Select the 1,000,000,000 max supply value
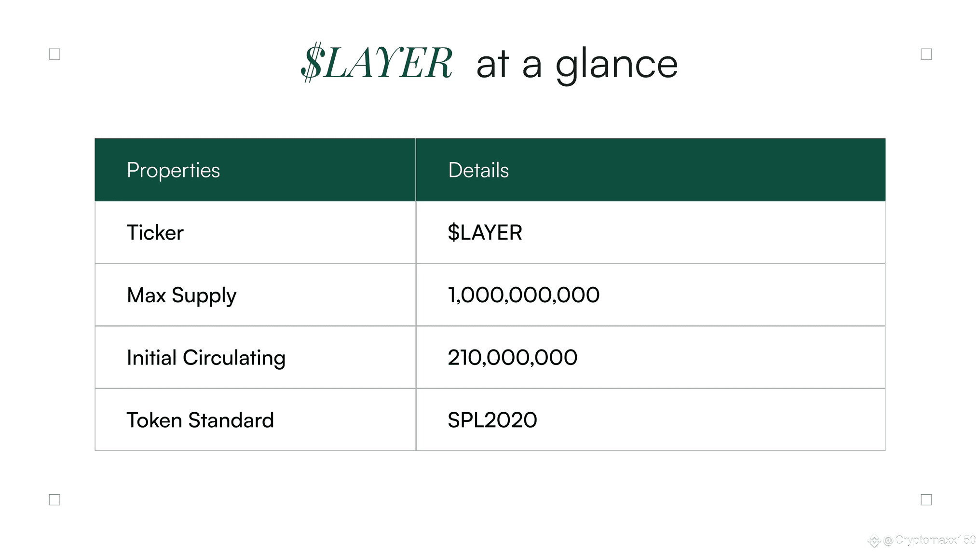This screenshot has width=980, height=553. (x=524, y=295)
